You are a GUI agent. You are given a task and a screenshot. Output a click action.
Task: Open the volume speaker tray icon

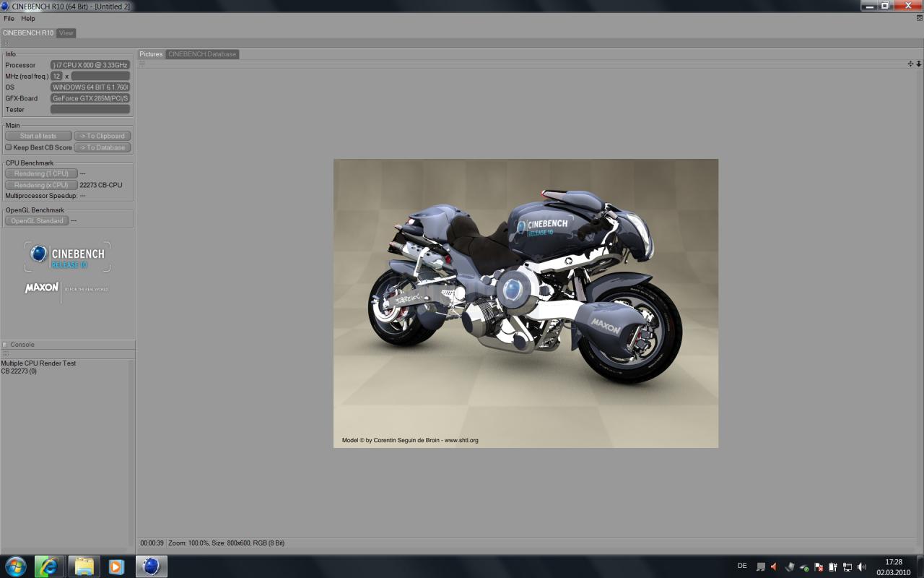pos(862,567)
